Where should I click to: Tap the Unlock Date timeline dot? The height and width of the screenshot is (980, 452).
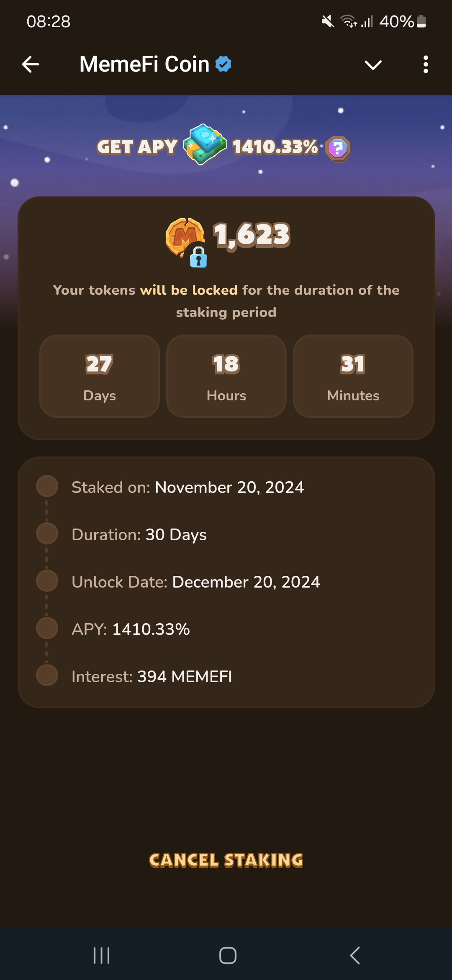coord(47,581)
